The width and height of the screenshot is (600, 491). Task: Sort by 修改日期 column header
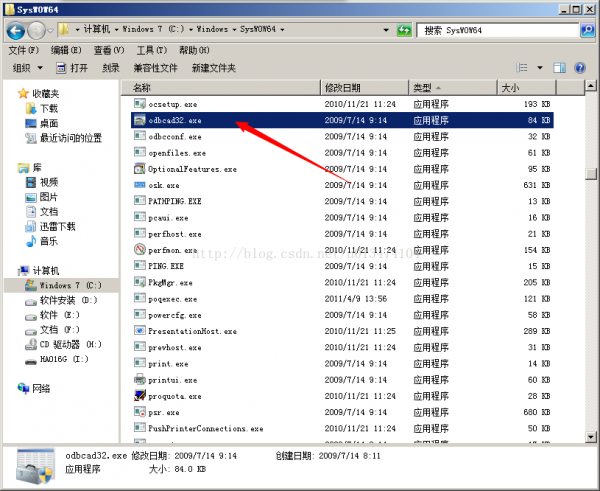[x=365, y=88]
